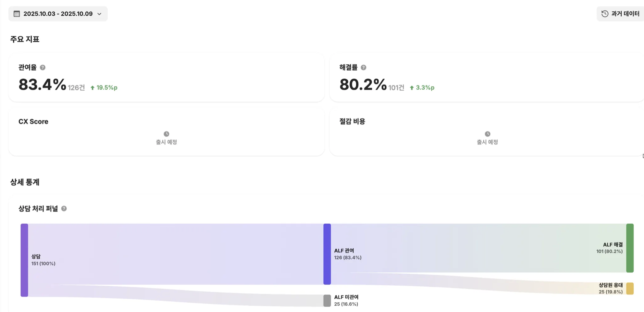Click the 과거 데이터 history icon

tap(605, 14)
